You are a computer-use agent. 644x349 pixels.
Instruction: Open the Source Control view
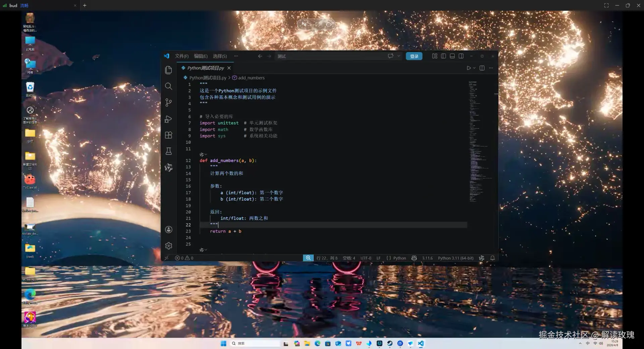tap(168, 102)
